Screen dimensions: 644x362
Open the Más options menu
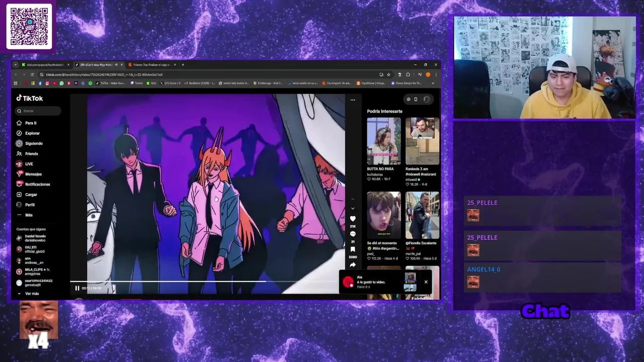pos(25,215)
